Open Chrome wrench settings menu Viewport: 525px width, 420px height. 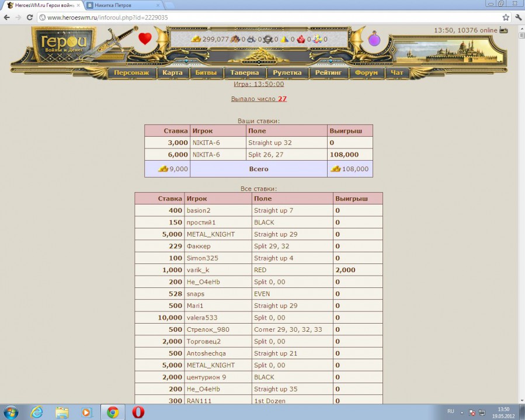click(517, 18)
